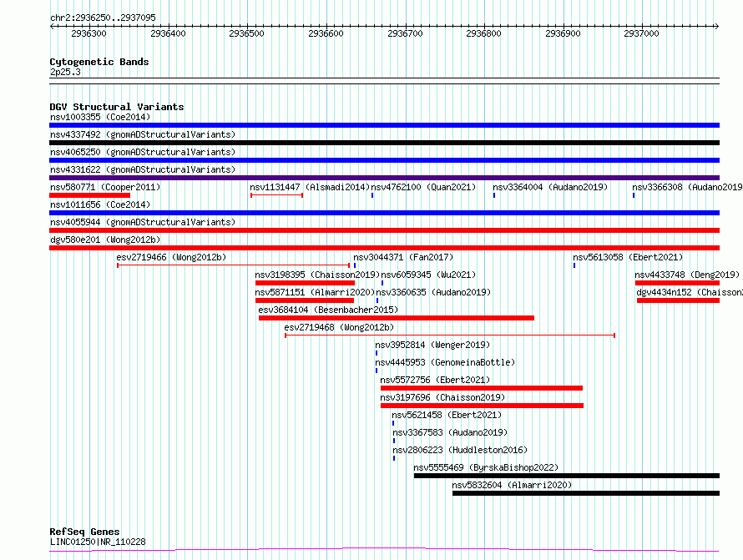Screen dimensions: 743x560
Task: Open the nsv4065250 (gnomADStructuralVariants) label
Action: pyautogui.click(x=143, y=152)
